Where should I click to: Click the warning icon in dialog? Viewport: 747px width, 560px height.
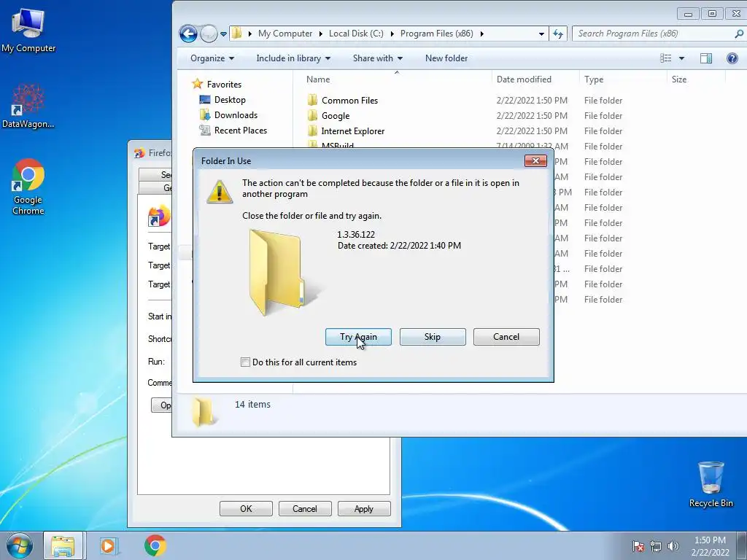point(219,192)
